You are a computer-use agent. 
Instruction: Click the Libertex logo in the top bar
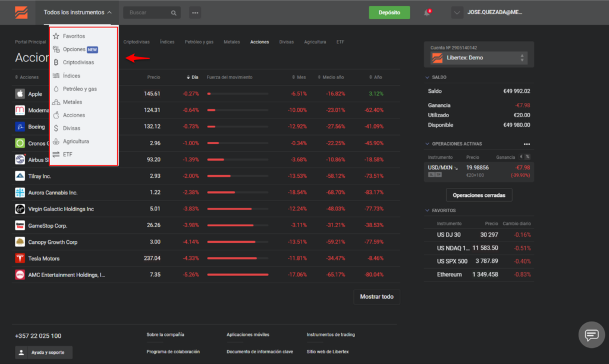click(x=21, y=12)
